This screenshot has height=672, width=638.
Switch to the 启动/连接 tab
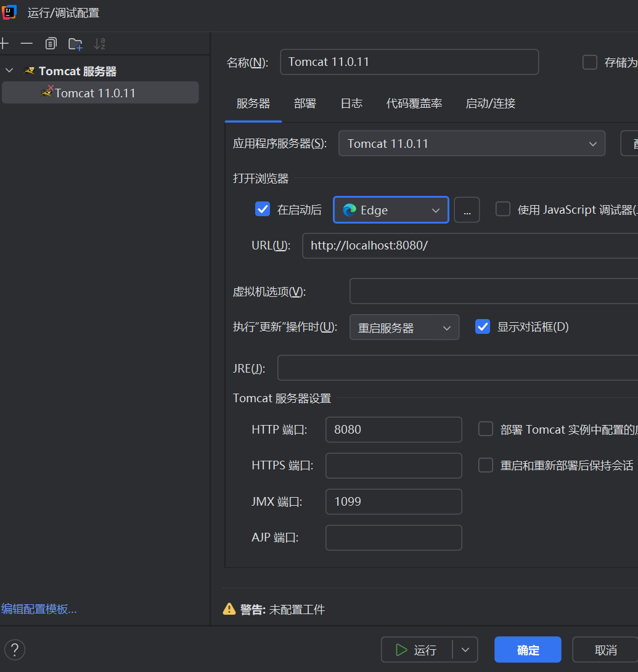pos(491,103)
